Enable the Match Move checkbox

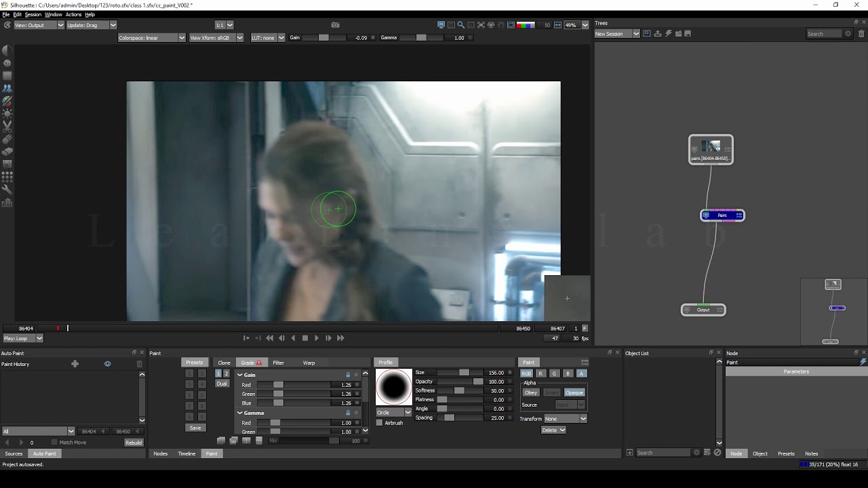point(54,443)
